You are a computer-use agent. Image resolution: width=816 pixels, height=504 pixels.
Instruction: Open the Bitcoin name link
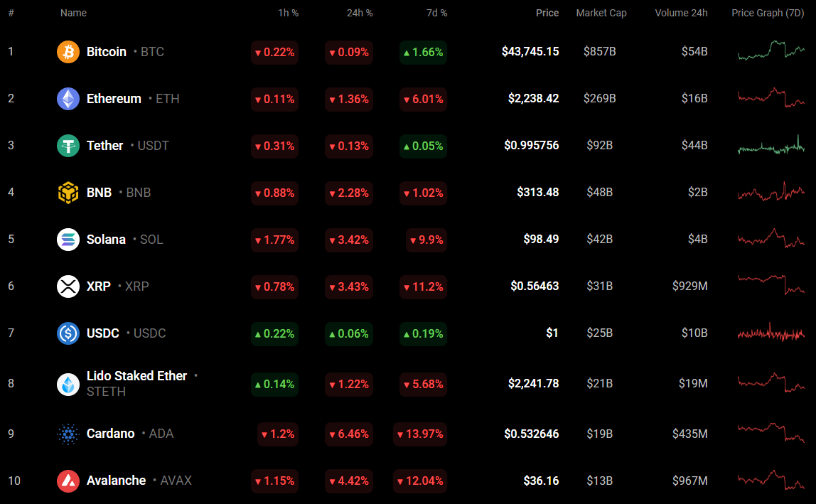click(107, 52)
